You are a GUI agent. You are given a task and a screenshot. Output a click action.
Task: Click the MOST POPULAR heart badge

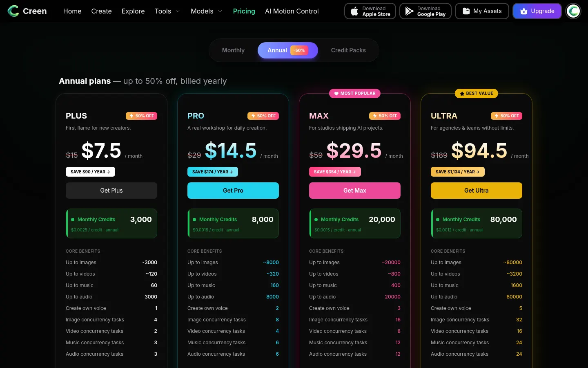[355, 93]
